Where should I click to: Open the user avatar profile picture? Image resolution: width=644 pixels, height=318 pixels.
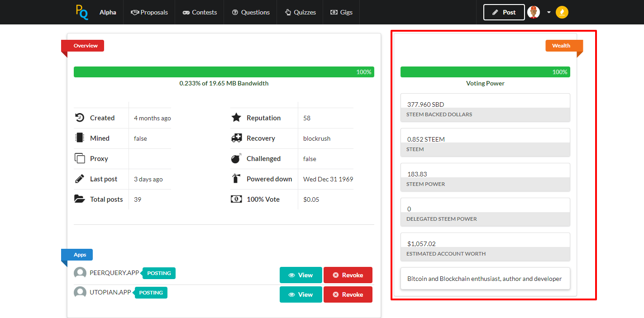coord(534,12)
